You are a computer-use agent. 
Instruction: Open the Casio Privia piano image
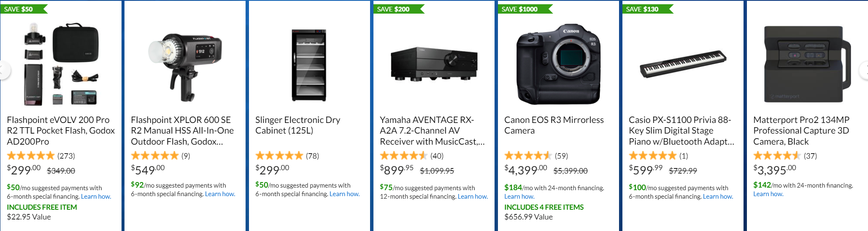coord(683,64)
